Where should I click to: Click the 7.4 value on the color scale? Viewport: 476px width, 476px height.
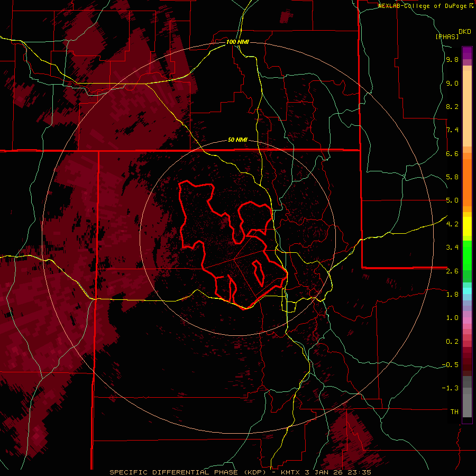click(x=452, y=130)
